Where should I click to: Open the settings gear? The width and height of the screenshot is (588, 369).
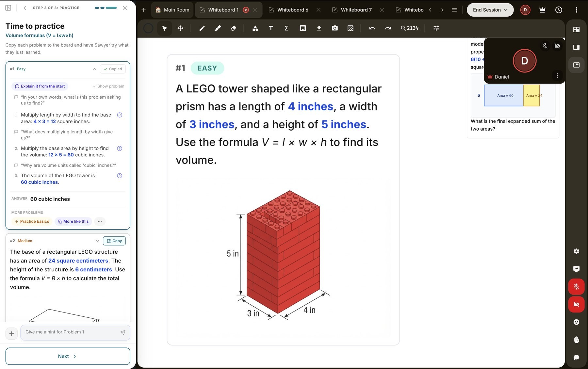point(577,251)
